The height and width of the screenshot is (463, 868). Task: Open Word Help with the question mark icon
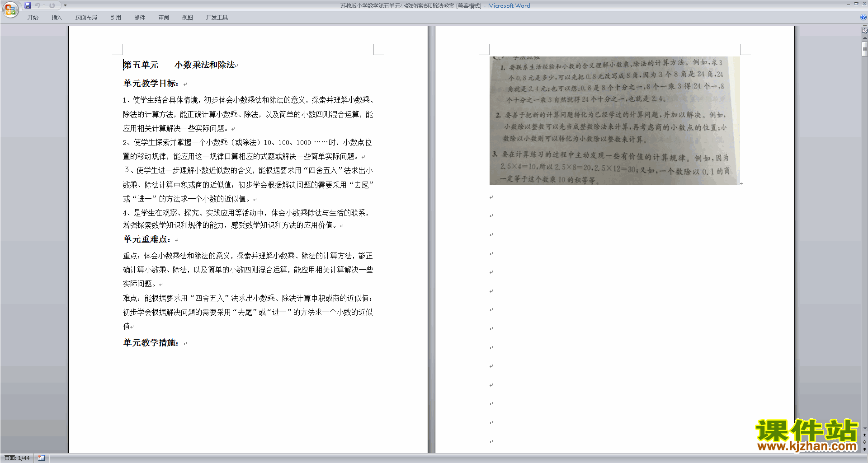coord(863,18)
